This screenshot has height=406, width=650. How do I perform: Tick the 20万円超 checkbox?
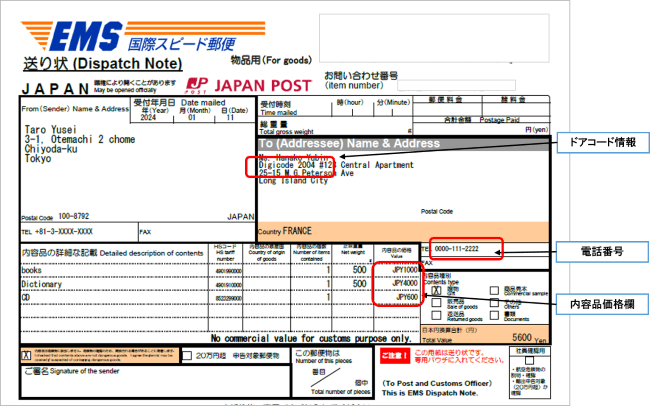pos(187,355)
